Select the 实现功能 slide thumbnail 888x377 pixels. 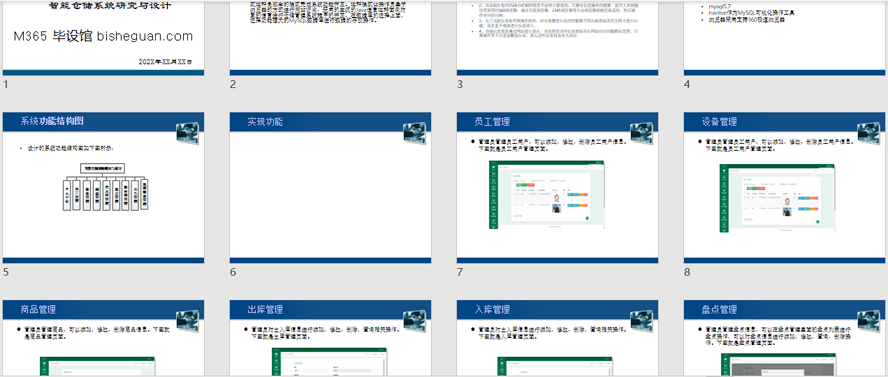point(331,188)
